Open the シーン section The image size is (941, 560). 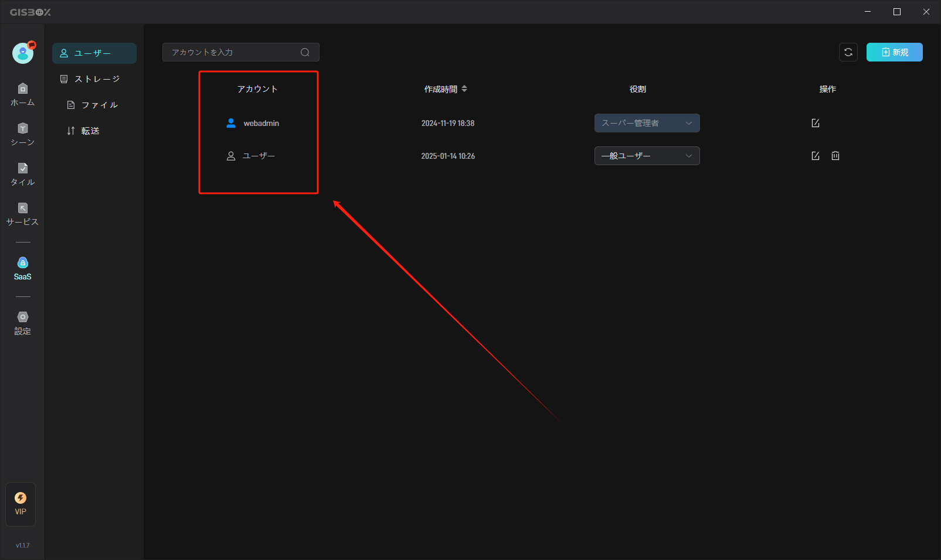[23, 135]
